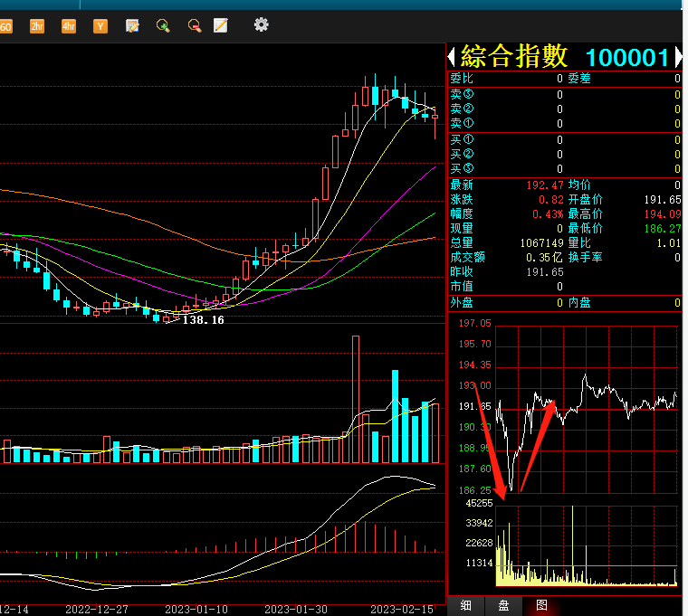
Task: Switch chart to the 2hr period
Action: click(37, 26)
